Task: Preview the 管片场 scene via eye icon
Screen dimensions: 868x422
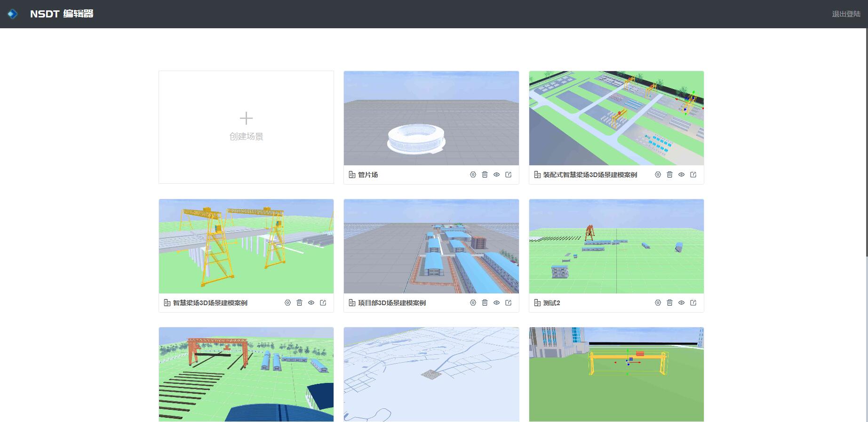Action: point(496,175)
